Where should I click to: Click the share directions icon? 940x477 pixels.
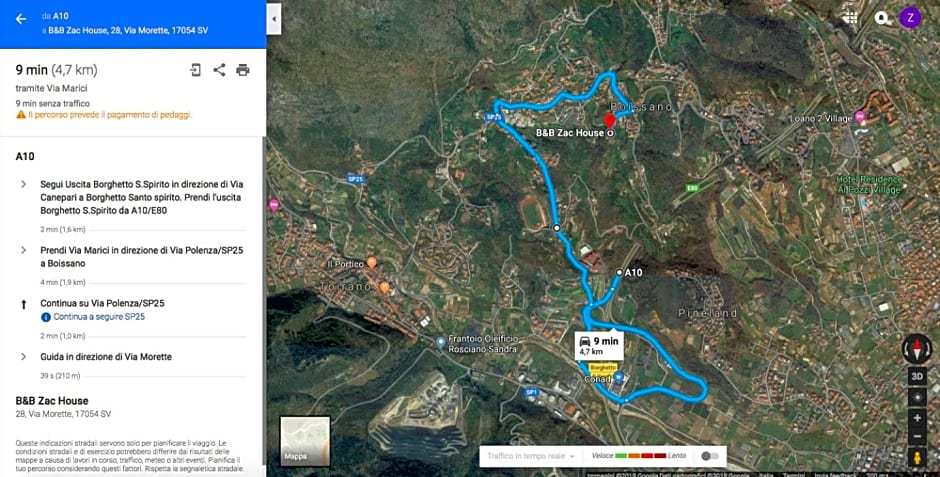click(x=219, y=70)
